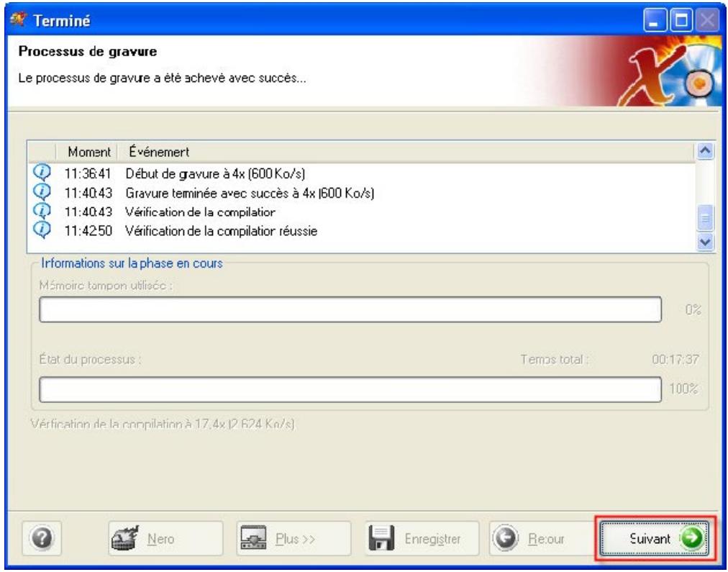Click info icon beside Gravure terminée event

pyautogui.click(x=42, y=192)
